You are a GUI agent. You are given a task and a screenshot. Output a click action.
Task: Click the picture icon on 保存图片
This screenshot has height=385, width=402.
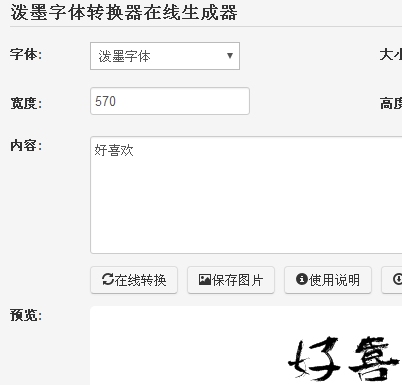[x=205, y=279]
